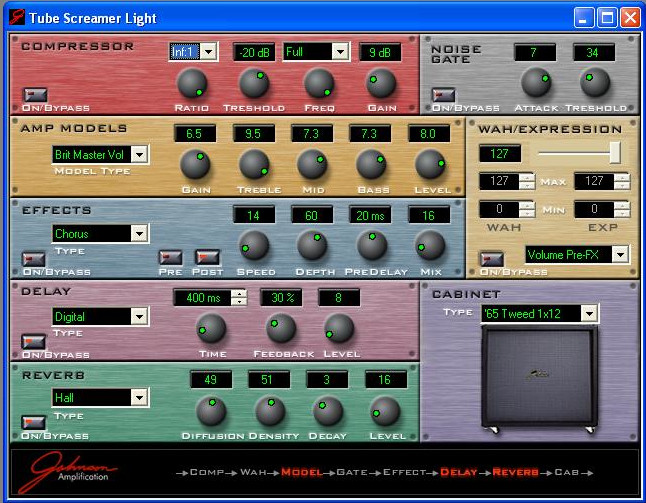Viewport: 646px width, 503px height.
Task: Click the amp models Level knob
Action: [430, 164]
